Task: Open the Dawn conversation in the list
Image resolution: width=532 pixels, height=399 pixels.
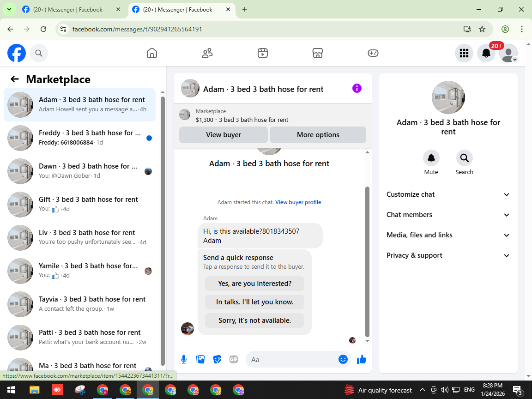Action: click(80, 171)
